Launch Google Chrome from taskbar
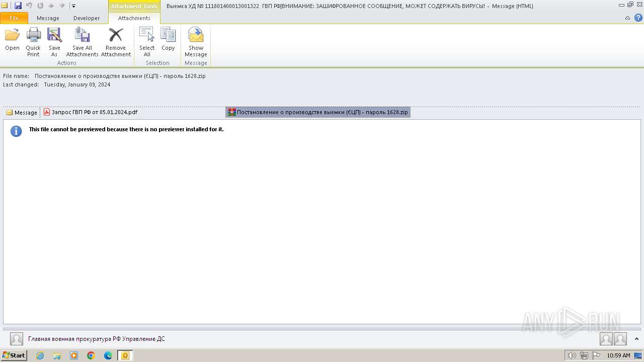Viewport: 644px width, 362px height. click(91, 355)
